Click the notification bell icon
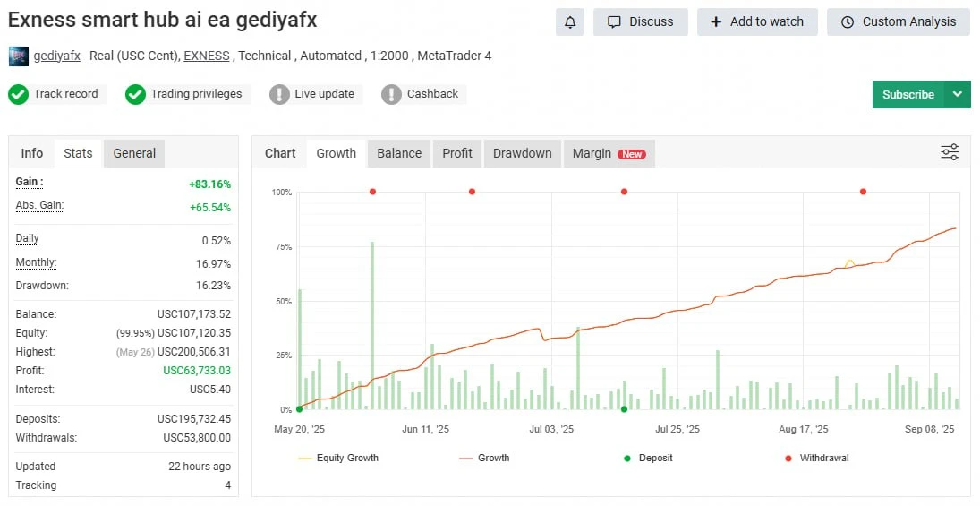980x506 pixels. click(x=569, y=21)
